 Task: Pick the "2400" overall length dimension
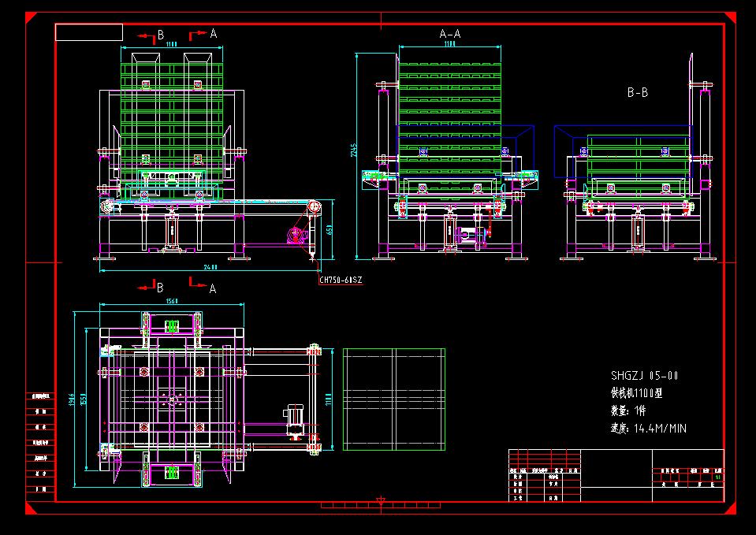210,267
